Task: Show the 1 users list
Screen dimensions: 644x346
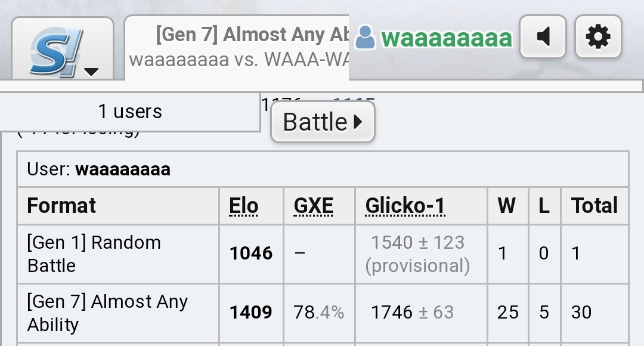Action: 130,112
